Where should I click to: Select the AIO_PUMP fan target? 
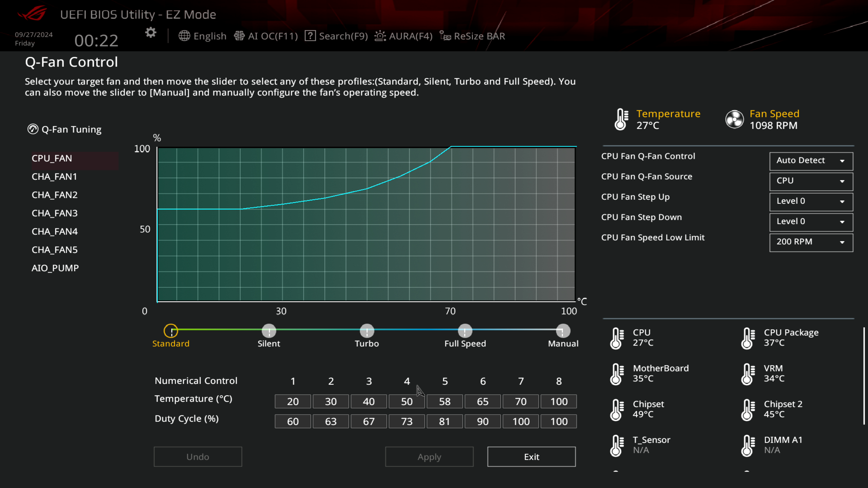[x=55, y=267]
